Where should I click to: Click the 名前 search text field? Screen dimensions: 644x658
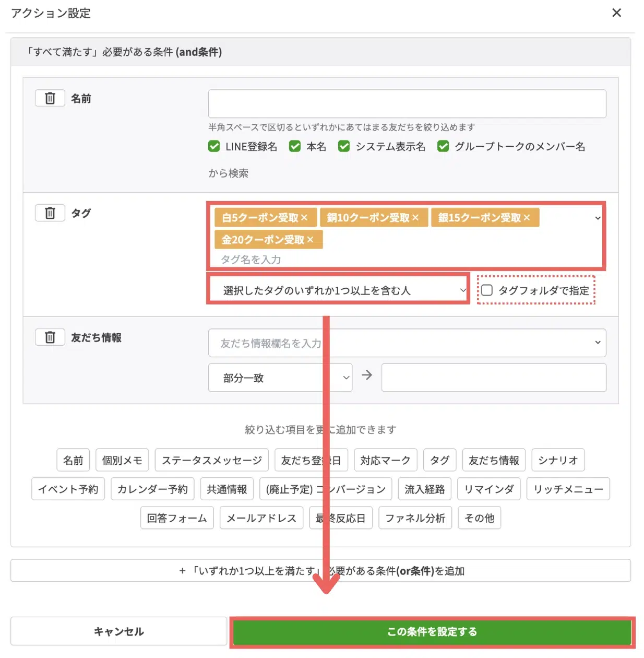coord(407,104)
